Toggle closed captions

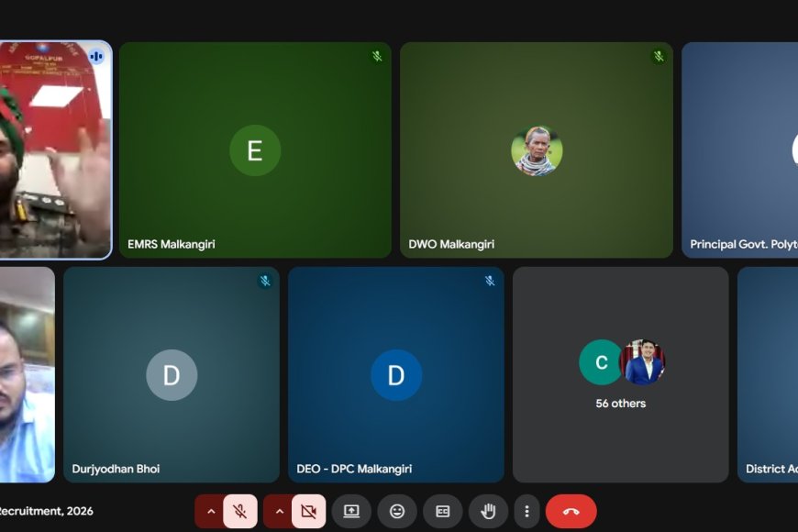[443, 511]
